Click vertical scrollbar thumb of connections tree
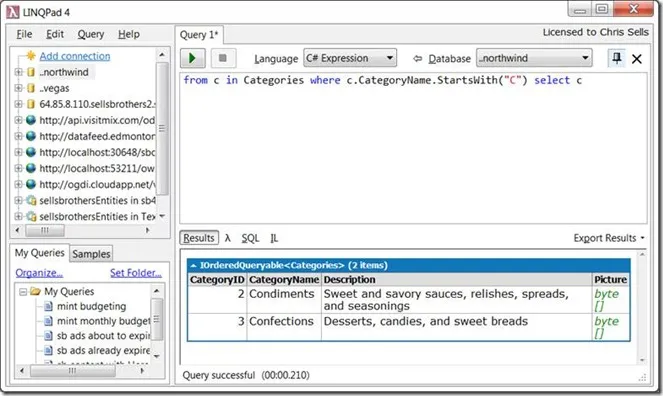 pyautogui.click(x=162, y=128)
